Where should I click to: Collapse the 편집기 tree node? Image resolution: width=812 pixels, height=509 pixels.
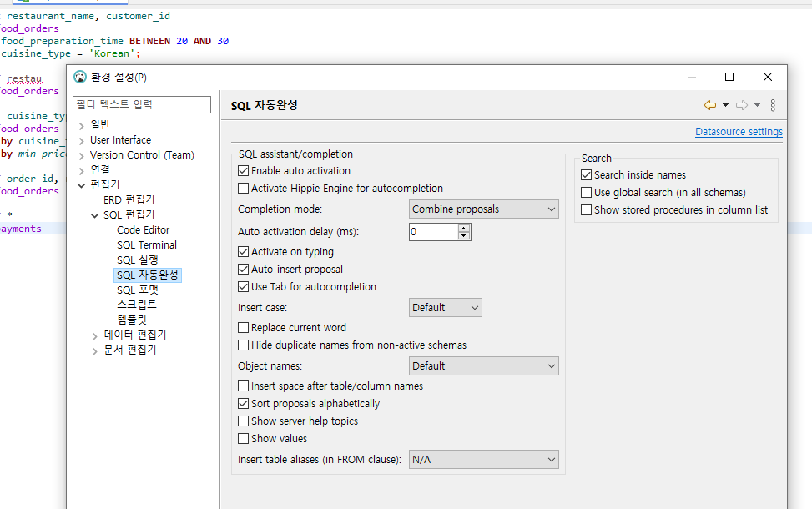pos(81,185)
